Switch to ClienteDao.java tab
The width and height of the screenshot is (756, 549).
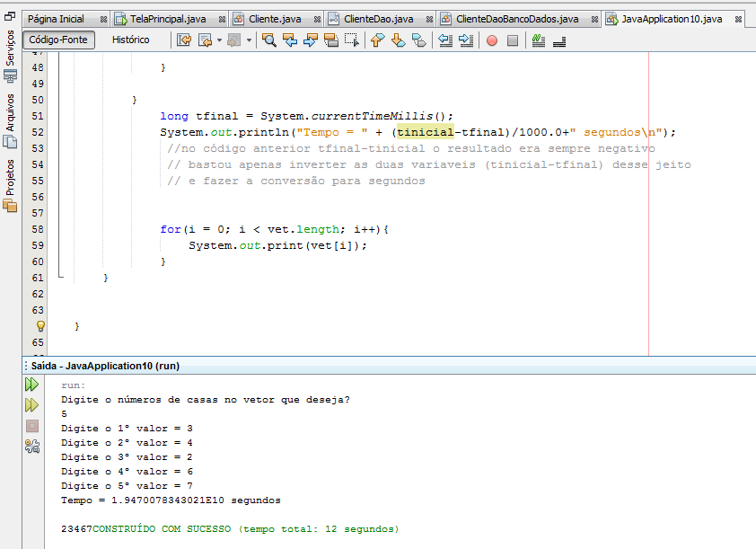(x=379, y=19)
